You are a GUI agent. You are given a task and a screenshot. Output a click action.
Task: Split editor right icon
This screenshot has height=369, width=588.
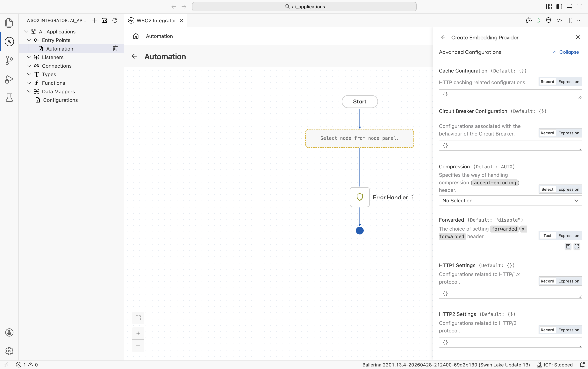pos(569,20)
